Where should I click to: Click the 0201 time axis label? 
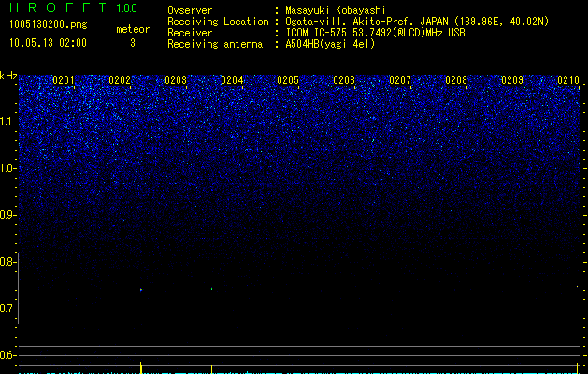63,80
